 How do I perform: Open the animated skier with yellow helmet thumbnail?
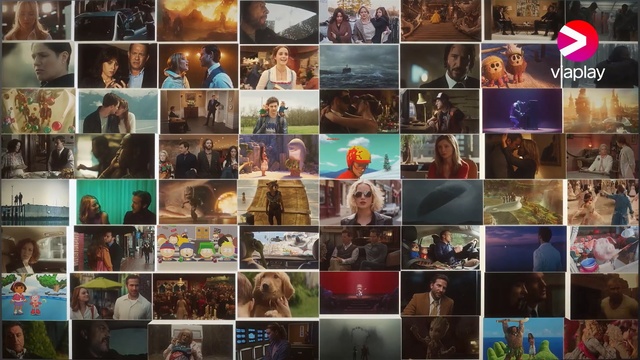pyautogui.click(x=360, y=157)
